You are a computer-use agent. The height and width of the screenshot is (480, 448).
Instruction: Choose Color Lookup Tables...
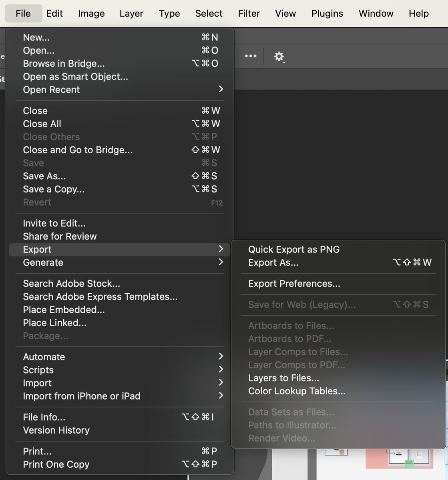click(x=338, y=391)
